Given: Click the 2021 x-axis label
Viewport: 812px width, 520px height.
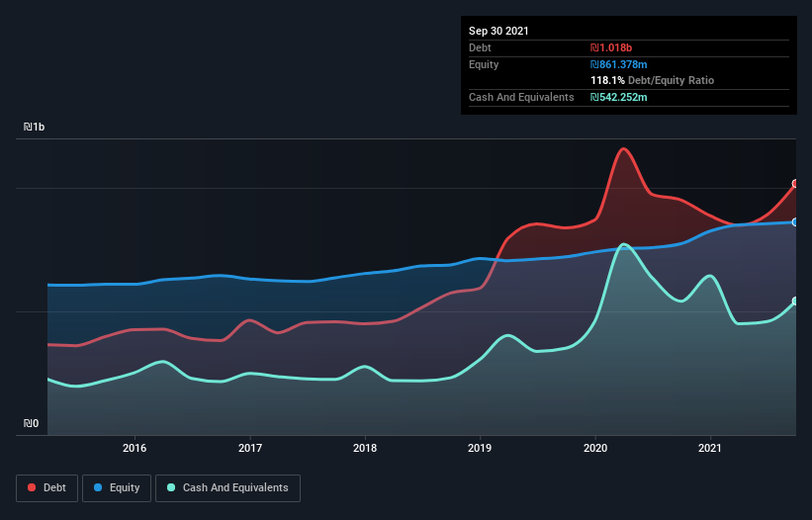Looking at the screenshot, I should point(710,448).
